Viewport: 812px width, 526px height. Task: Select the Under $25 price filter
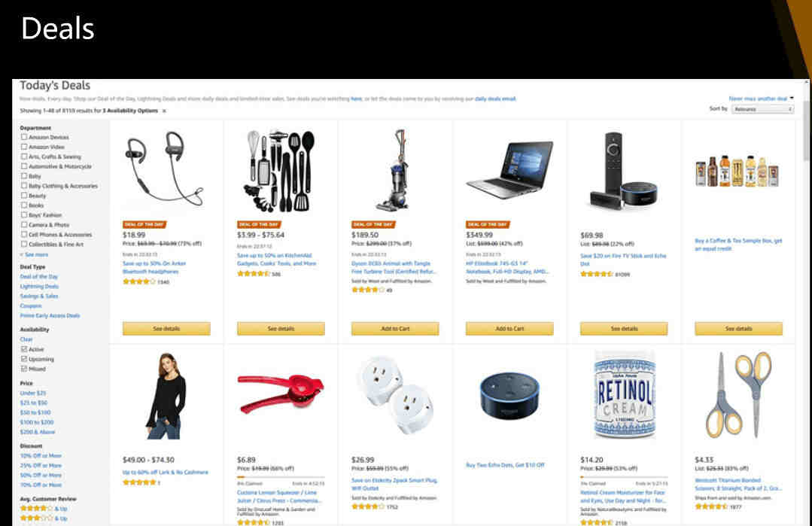point(33,393)
